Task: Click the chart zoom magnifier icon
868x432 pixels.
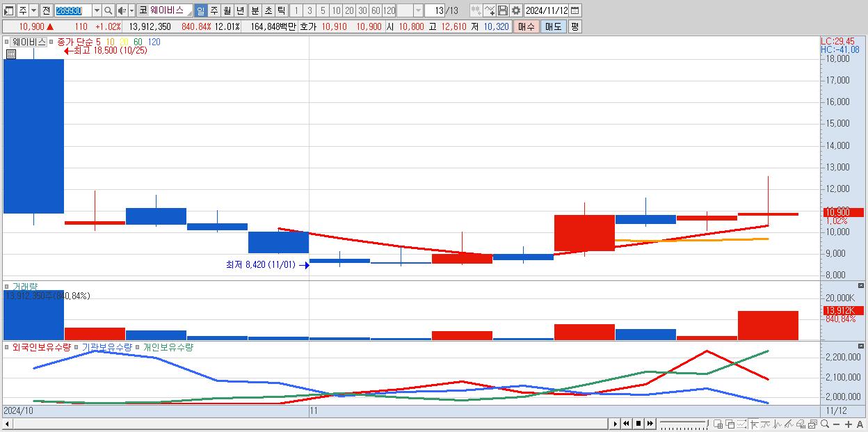Action: [825, 424]
